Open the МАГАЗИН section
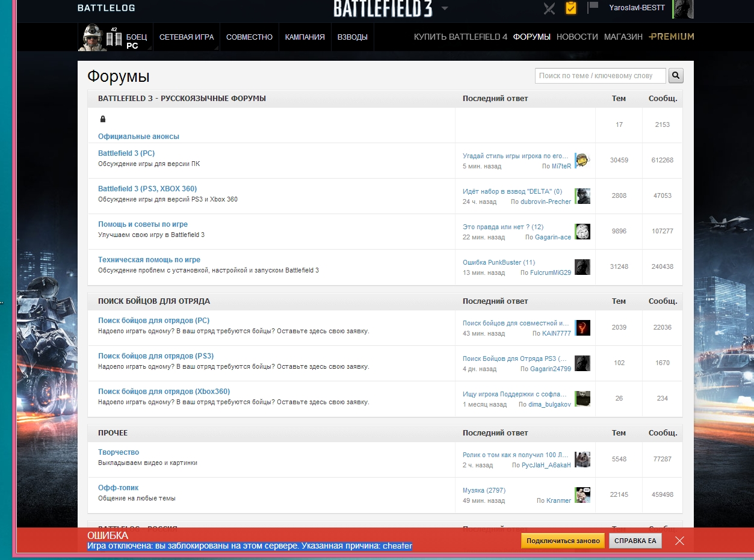The image size is (754, 560). tap(623, 37)
